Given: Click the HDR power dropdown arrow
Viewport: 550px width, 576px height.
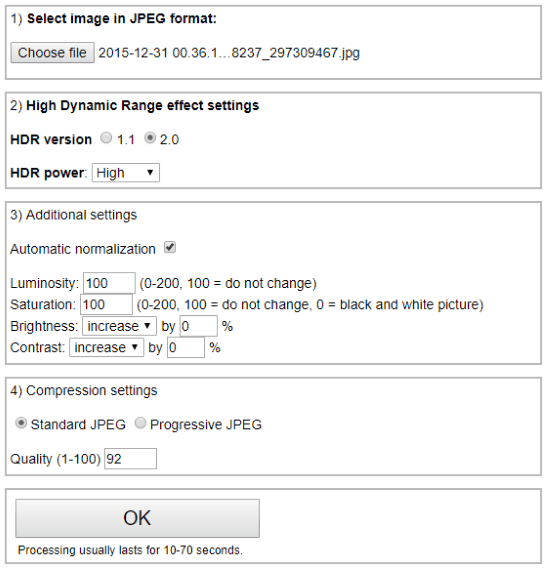Looking at the screenshot, I should coord(150,173).
